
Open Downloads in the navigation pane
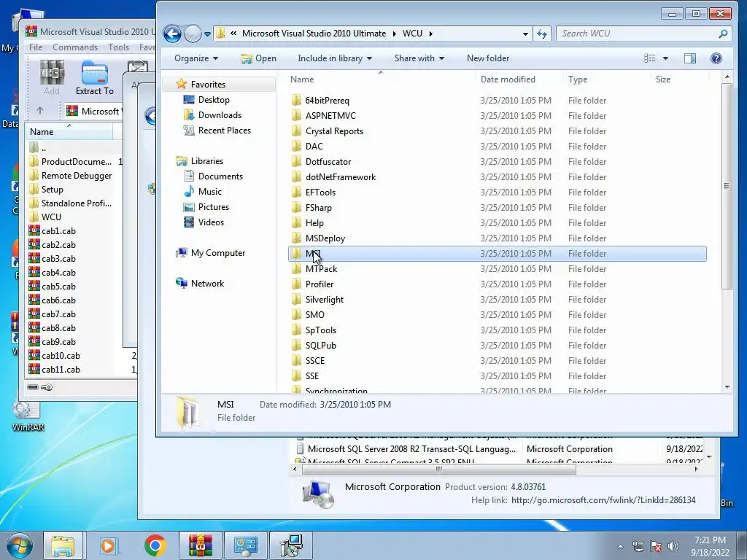pos(220,114)
